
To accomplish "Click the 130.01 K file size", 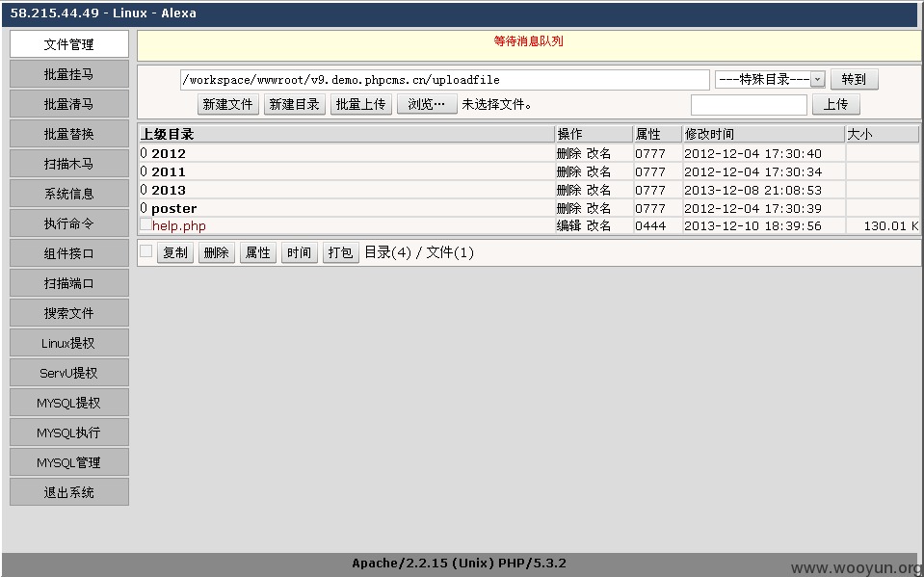I will pos(891,225).
